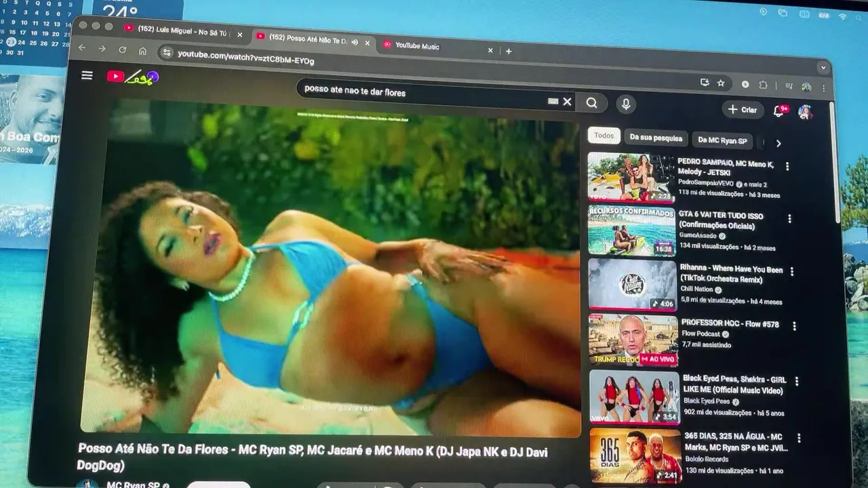Click the Chill Nation Rihanna remix thumbnail

[633, 284]
